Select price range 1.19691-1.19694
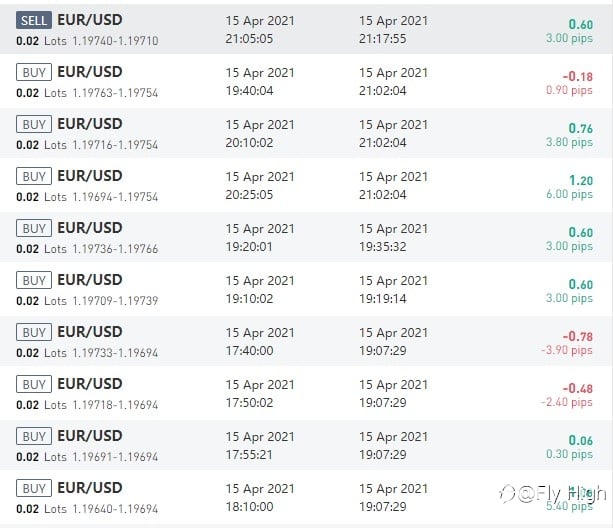Viewport: 613px width, 528px height. [115, 457]
